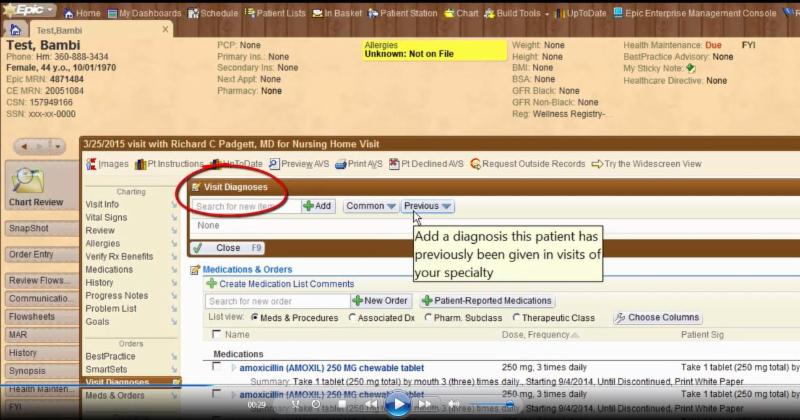Go to Medications section in navigator
The image size is (800, 420).
point(109,269)
